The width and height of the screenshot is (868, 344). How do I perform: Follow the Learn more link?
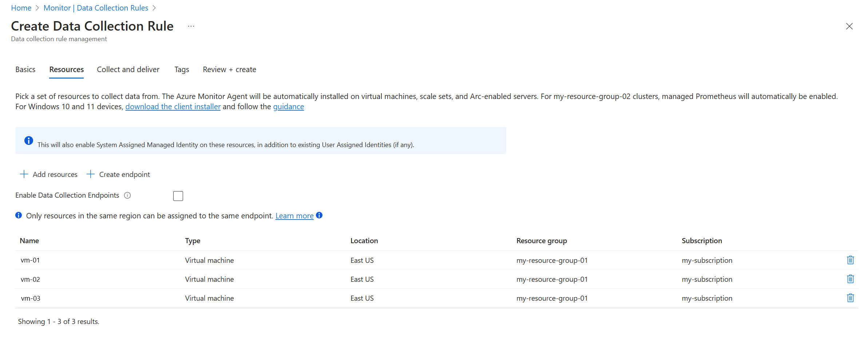click(294, 216)
